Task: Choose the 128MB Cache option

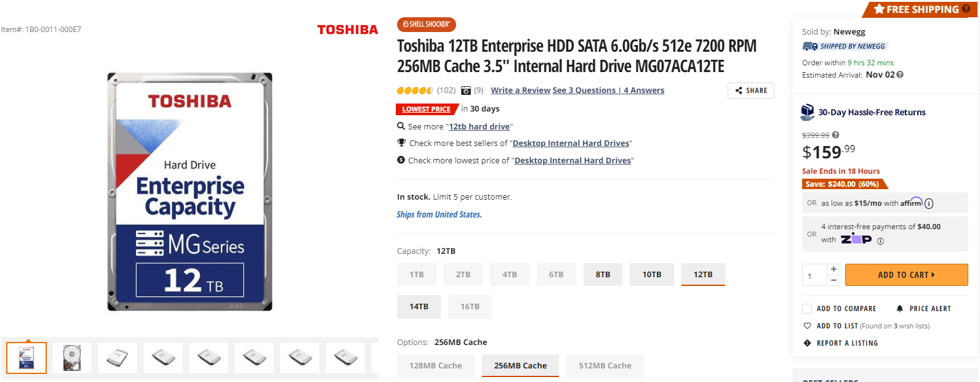Action: 436,366
